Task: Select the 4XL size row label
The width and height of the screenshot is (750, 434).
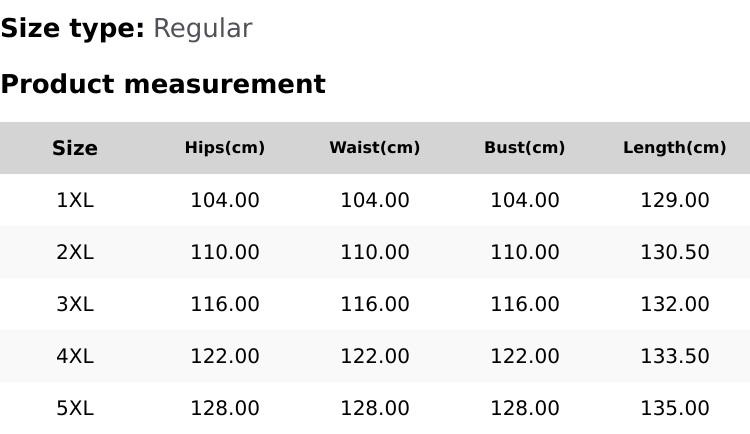Action: (x=75, y=356)
